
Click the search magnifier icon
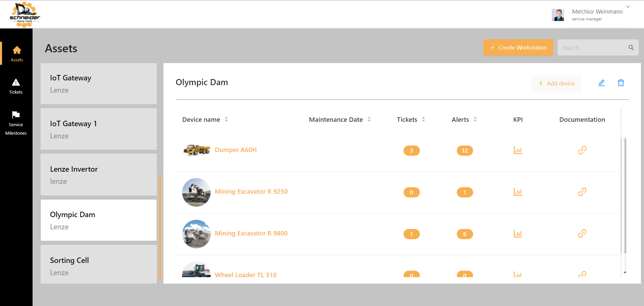click(631, 47)
